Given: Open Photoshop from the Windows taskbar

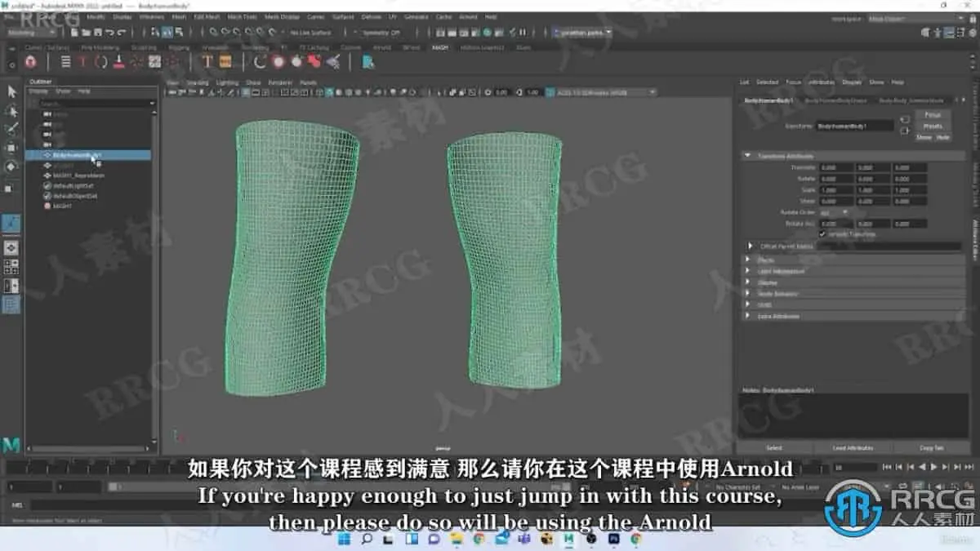Looking at the screenshot, I should coord(613,539).
